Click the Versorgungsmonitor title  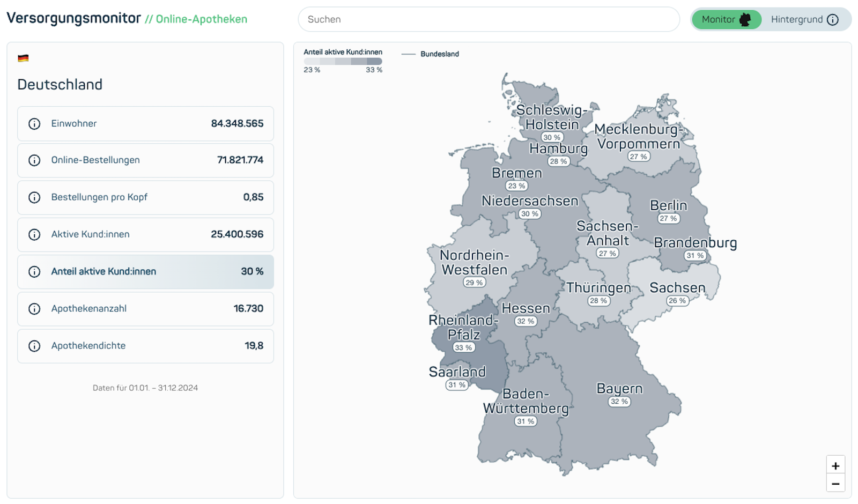coord(73,19)
